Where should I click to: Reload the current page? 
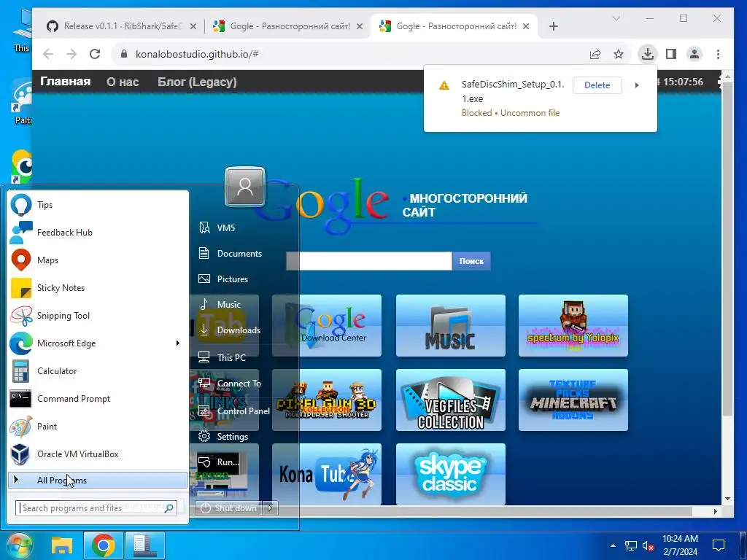tap(95, 54)
